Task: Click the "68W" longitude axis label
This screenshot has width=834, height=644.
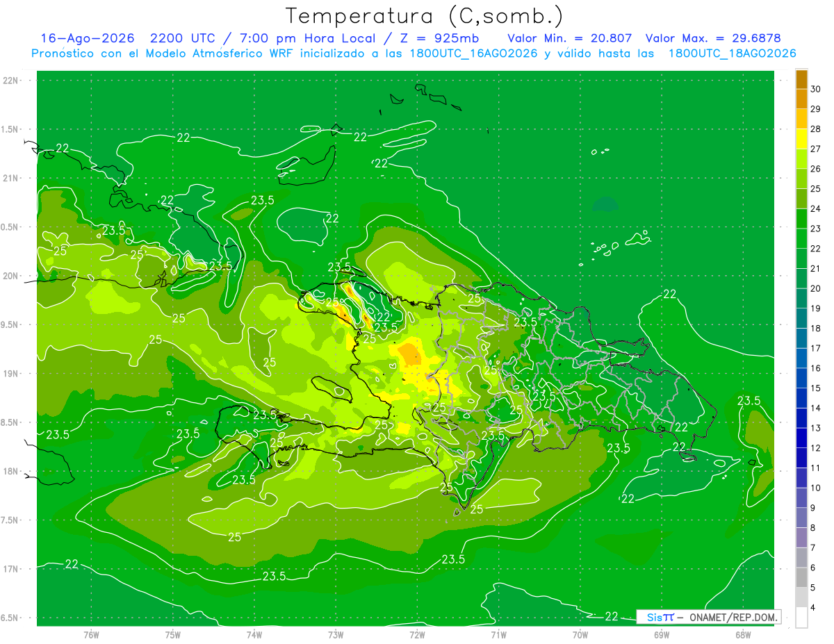Action: tap(743, 635)
